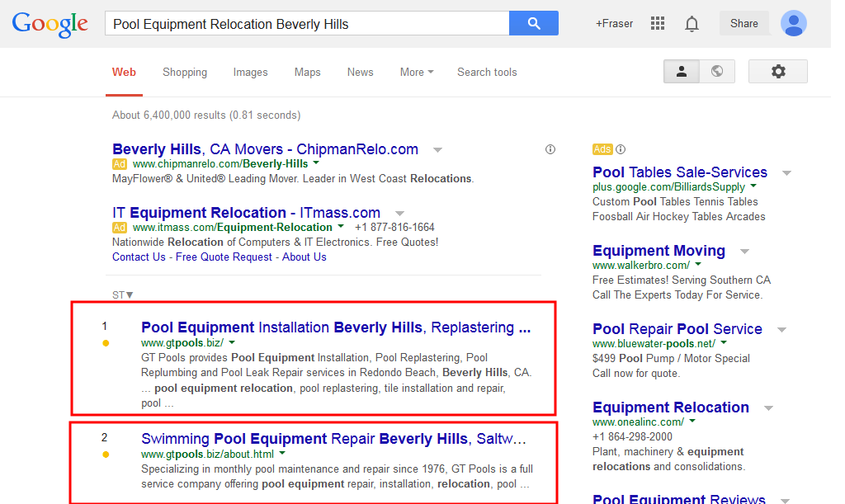Open Pool Equipment Reviews ad
845x504 pixels.
pos(679,498)
